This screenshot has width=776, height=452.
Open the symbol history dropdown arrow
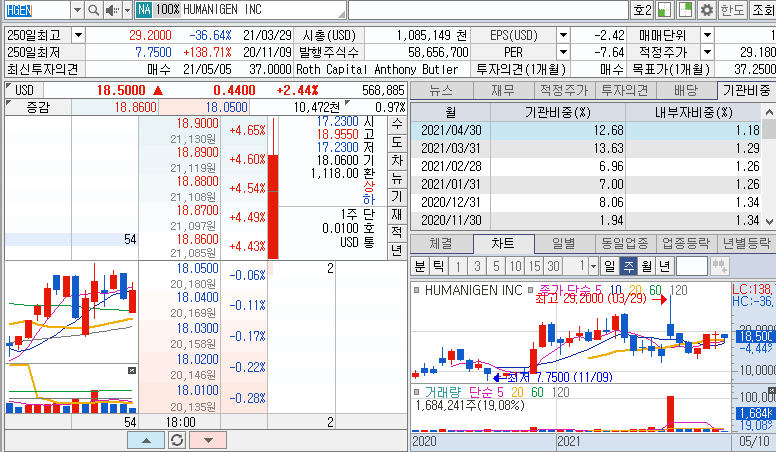[x=77, y=10]
